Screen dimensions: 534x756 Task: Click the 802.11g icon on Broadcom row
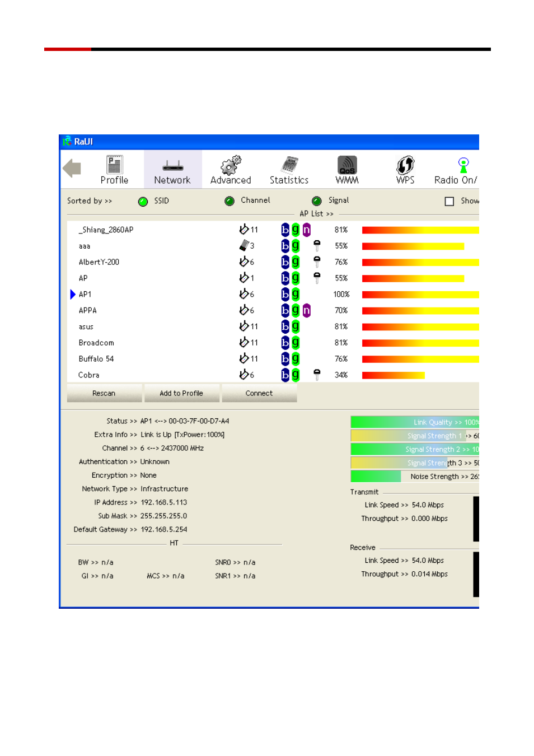(296, 342)
